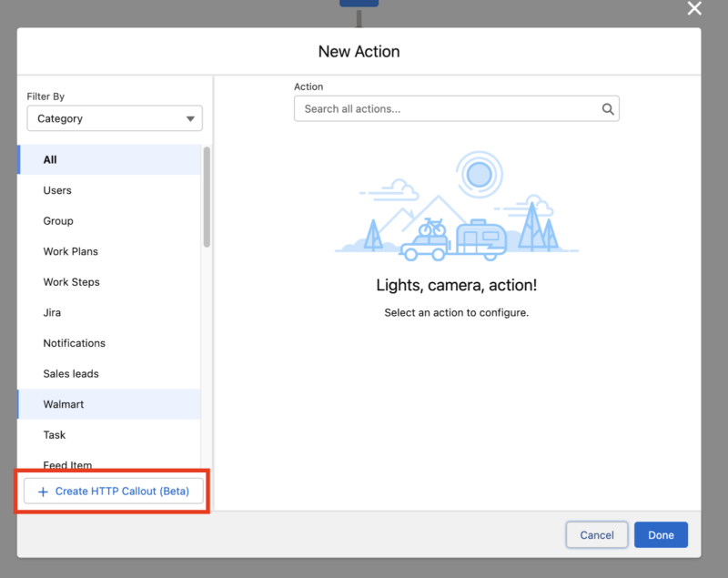
Task: Close the New Action dialog with the X
Action: 694,9
